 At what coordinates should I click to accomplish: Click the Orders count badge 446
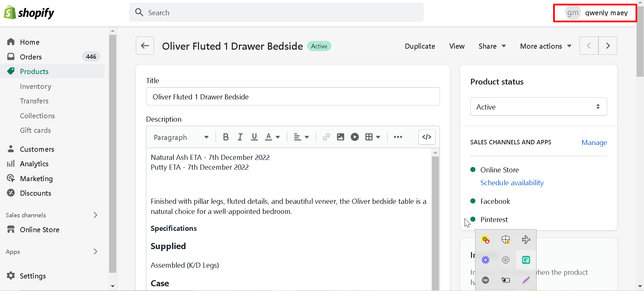pos(91,56)
